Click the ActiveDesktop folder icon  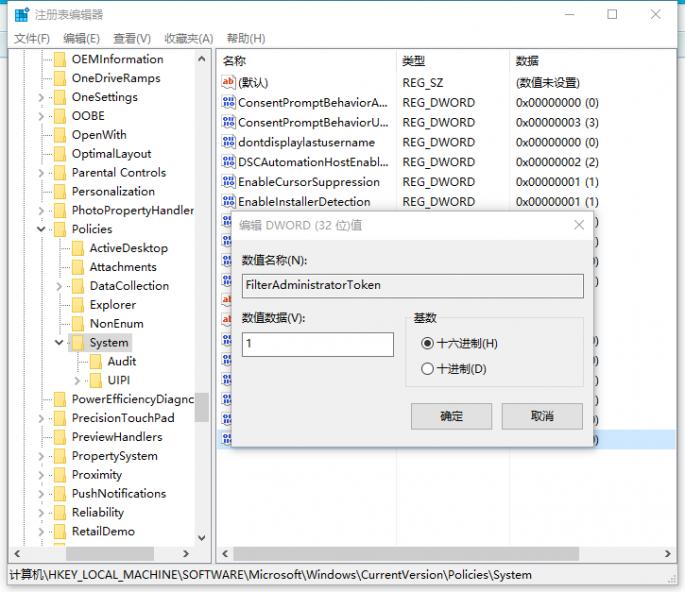78,248
